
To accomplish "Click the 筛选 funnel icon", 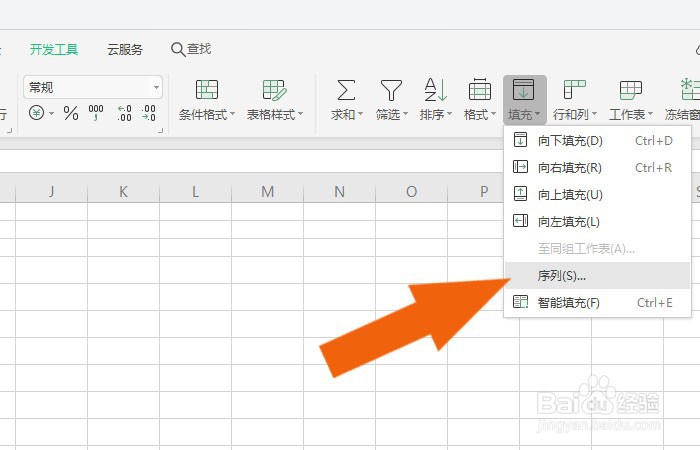I will tap(391, 90).
